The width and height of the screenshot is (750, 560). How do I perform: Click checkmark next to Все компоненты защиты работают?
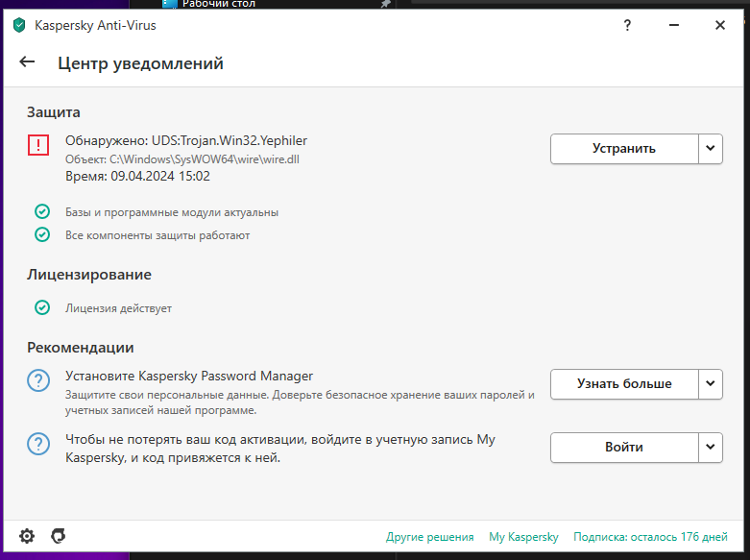point(42,234)
